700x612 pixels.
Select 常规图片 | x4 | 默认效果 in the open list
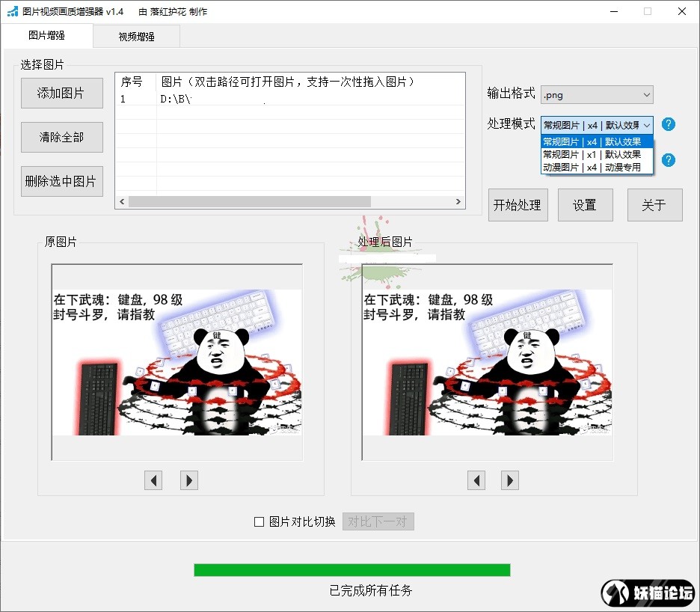click(597, 141)
